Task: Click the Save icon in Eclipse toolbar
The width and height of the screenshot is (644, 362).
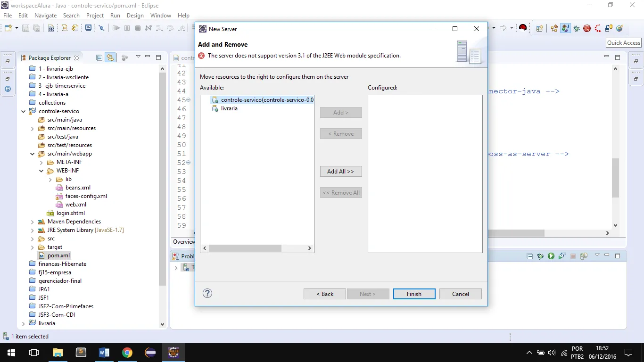Action: click(25, 28)
